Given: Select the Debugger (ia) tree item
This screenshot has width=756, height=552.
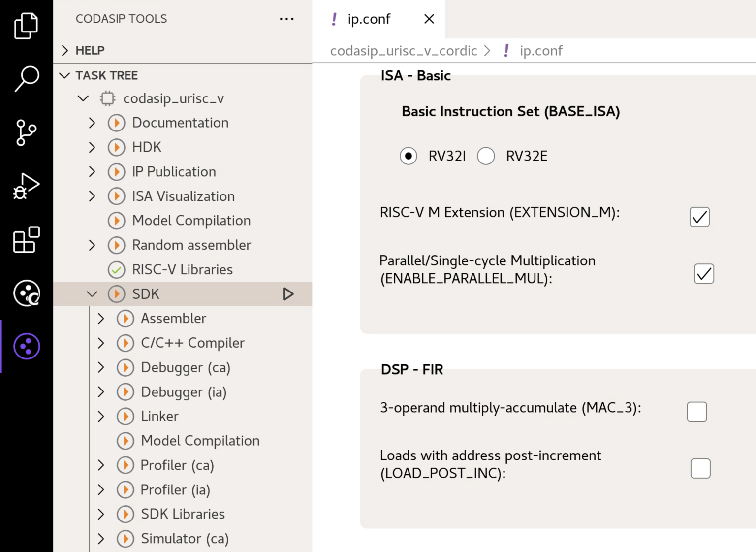Looking at the screenshot, I should tap(183, 392).
